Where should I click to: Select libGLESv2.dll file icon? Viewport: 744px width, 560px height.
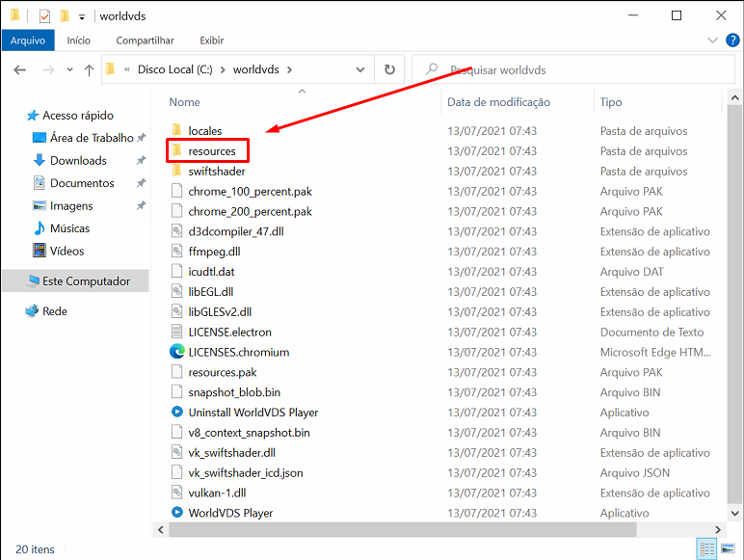[177, 311]
